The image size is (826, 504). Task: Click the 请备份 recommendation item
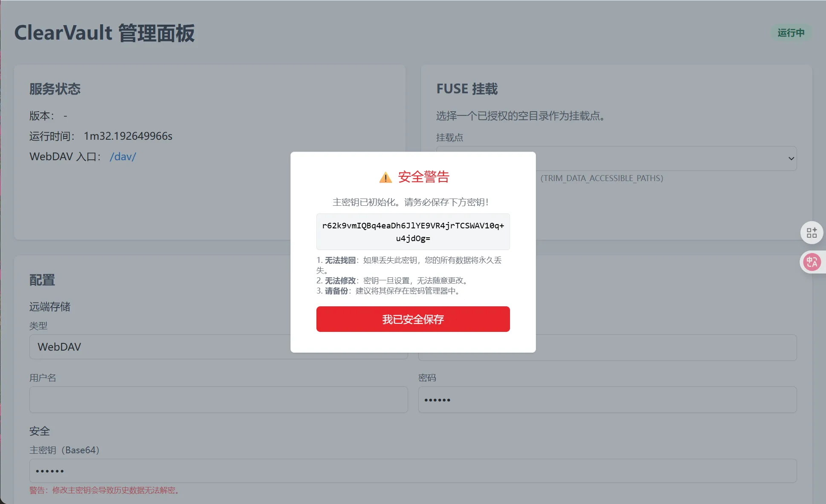[x=388, y=291]
